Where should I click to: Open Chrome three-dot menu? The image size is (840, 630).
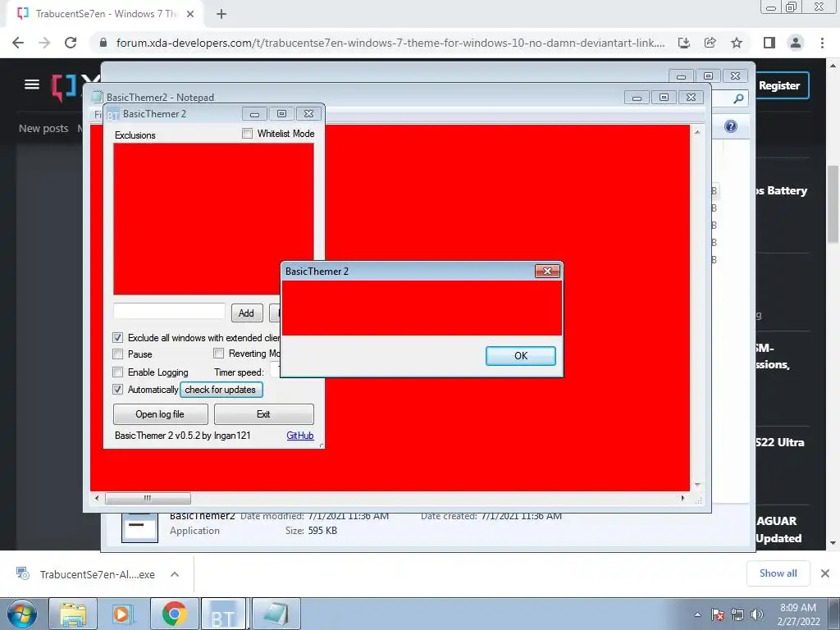click(x=822, y=43)
